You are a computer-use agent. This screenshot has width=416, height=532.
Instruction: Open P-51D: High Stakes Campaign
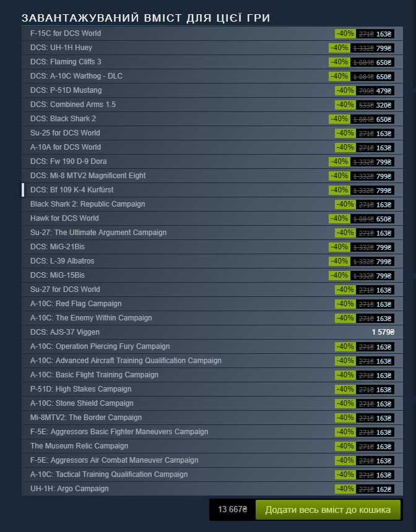212,390
